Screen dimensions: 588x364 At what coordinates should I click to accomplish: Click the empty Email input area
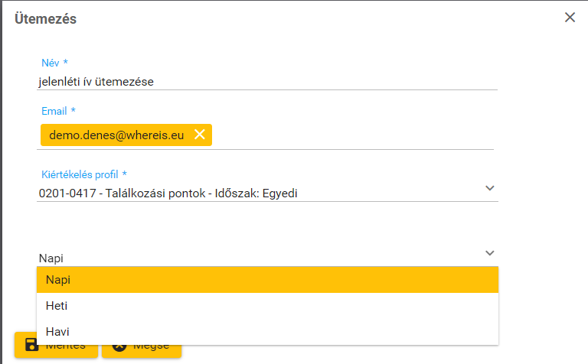coord(352,135)
